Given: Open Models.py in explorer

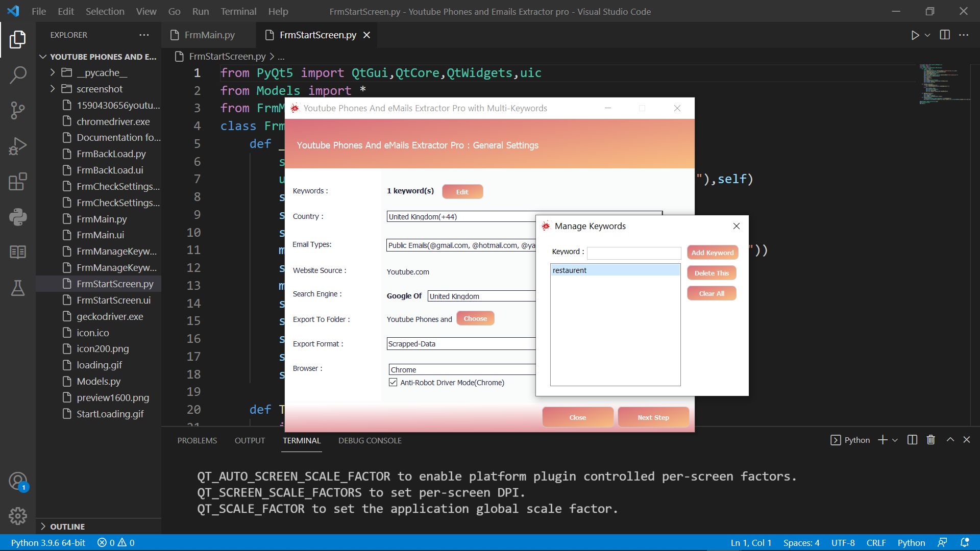Looking at the screenshot, I should coord(99,381).
